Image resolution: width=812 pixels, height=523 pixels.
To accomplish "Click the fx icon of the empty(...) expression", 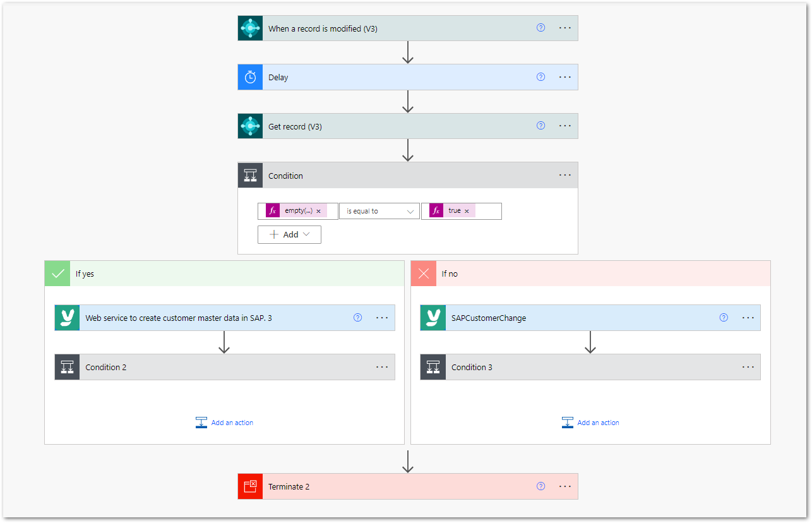I will pos(273,211).
